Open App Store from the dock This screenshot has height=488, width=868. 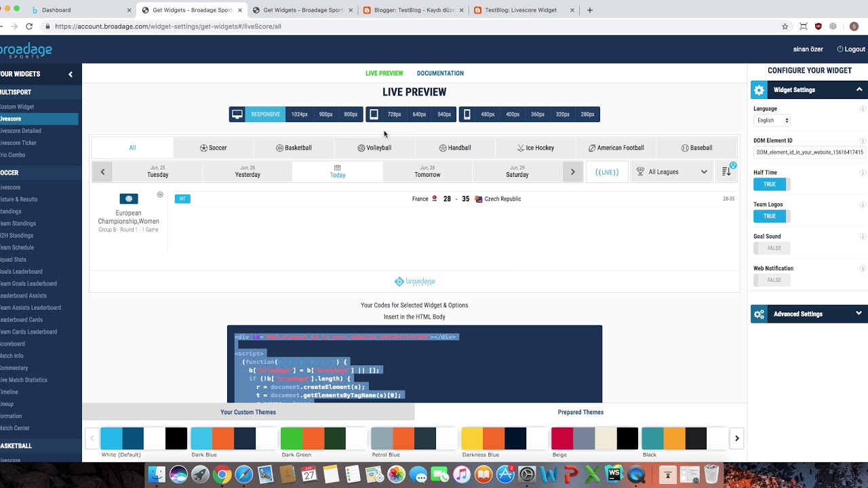tap(505, 474)
